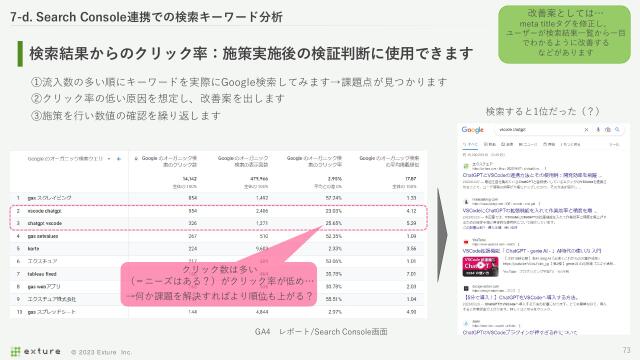Select the 'gas setvalues' query cell
This screenshot has height=360, width=640.
[43, 236]
